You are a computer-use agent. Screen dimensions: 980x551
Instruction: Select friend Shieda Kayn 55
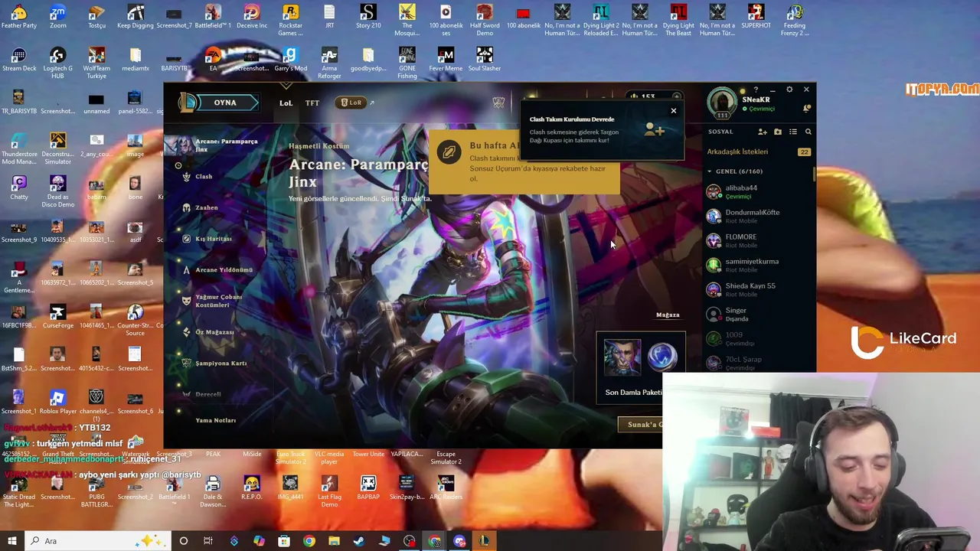[x=758, y=289]
